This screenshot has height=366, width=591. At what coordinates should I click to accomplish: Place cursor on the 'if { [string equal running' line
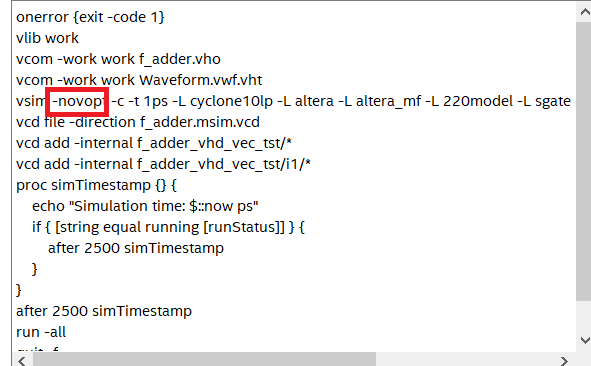point(168,227)
